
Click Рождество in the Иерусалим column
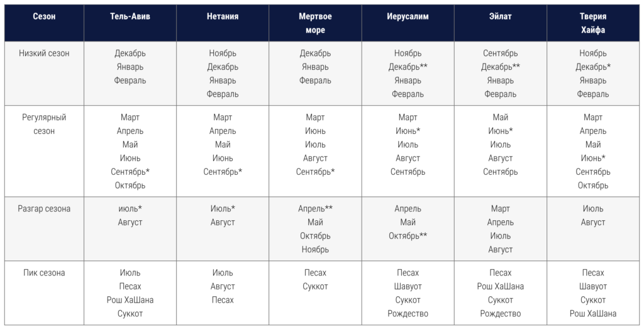click(x=408, y=314)
